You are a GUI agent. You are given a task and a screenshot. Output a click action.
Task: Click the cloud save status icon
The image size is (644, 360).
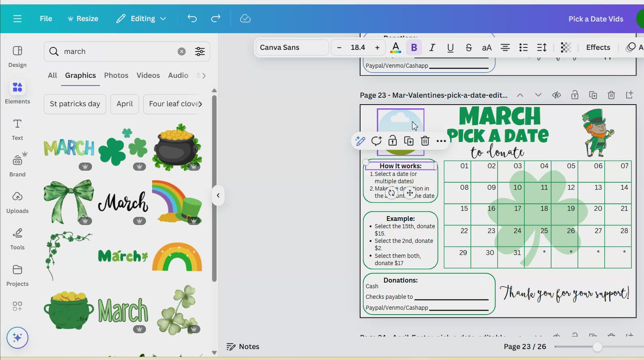pyautogui.click(x=245, y=19)
